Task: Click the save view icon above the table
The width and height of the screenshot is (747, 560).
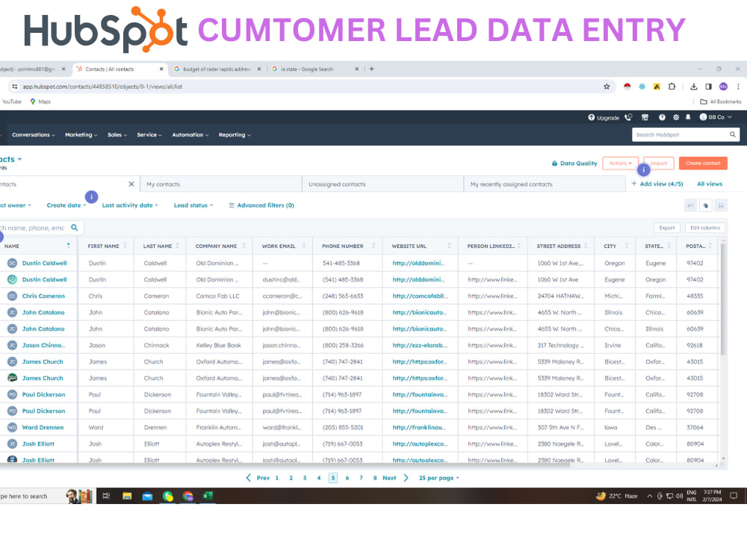Action: point(721,205)
